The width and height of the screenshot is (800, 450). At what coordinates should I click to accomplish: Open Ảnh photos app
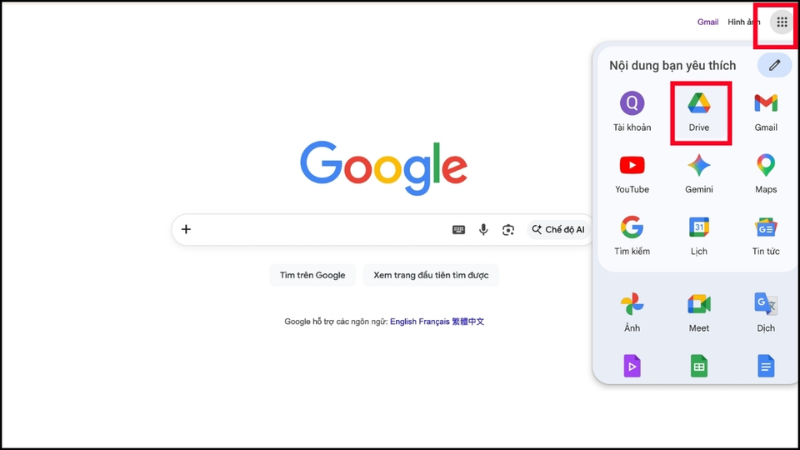click(632, 313)
